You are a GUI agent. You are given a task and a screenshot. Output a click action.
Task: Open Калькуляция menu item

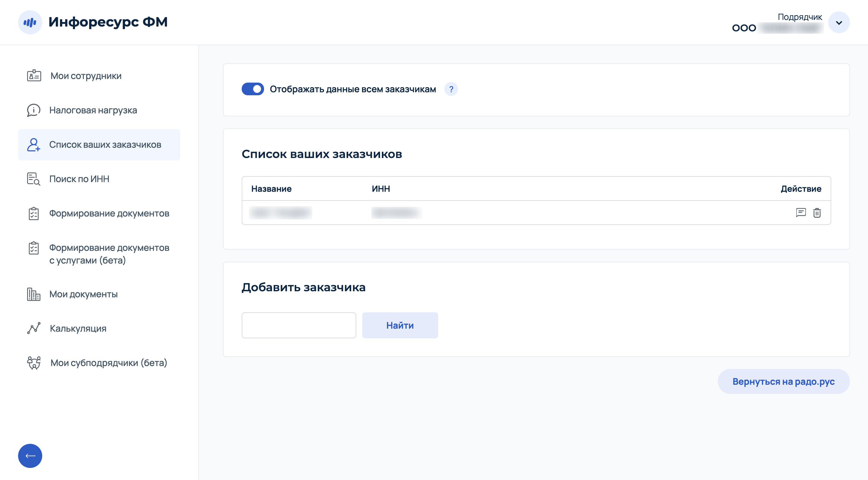(x=99, y=328)
